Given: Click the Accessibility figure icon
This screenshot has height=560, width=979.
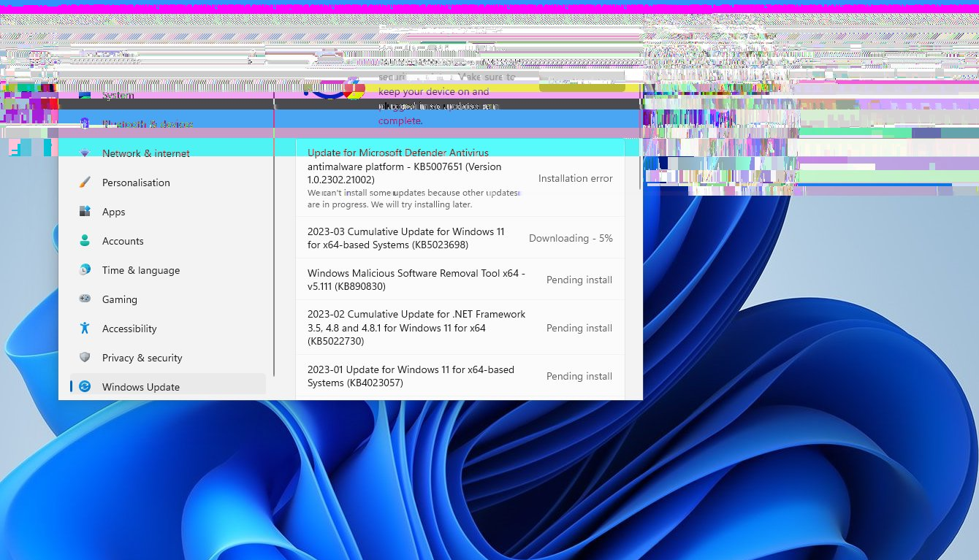Looking at the screenshot, I should tap(85, 329).
